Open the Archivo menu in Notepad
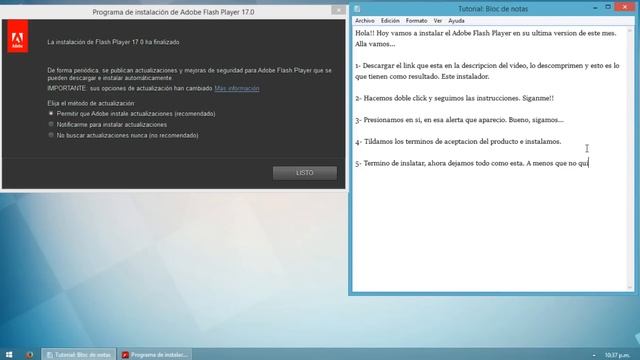Screen dimensions: 640x360 [364, 20]
